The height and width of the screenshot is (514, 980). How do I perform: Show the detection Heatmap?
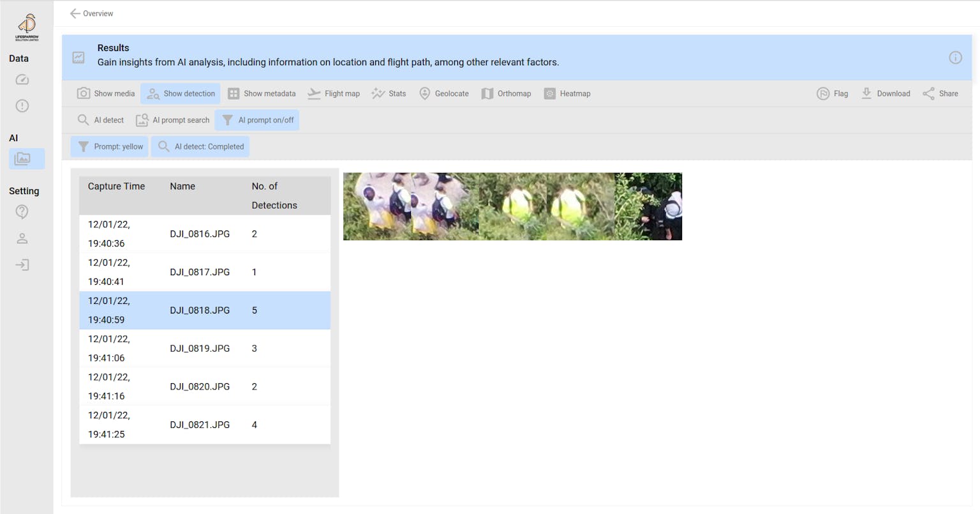pyautogui.click(x=567, y=93)
